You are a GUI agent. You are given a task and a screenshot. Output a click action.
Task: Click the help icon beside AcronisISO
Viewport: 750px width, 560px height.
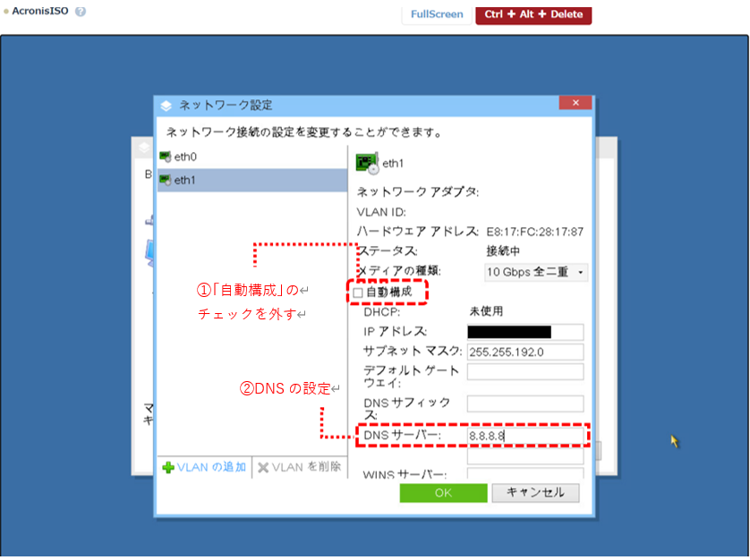pos(81,13)
